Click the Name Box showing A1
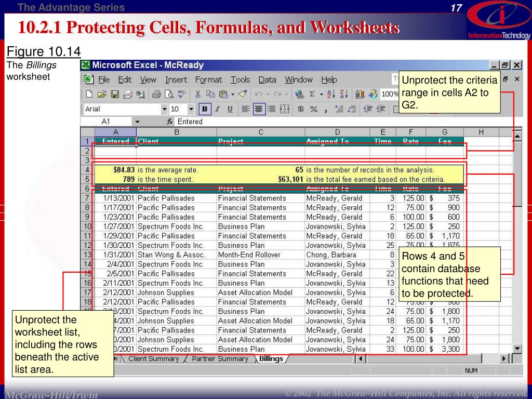Viewport: 532px width, 399px height. [x=107, y=122]
